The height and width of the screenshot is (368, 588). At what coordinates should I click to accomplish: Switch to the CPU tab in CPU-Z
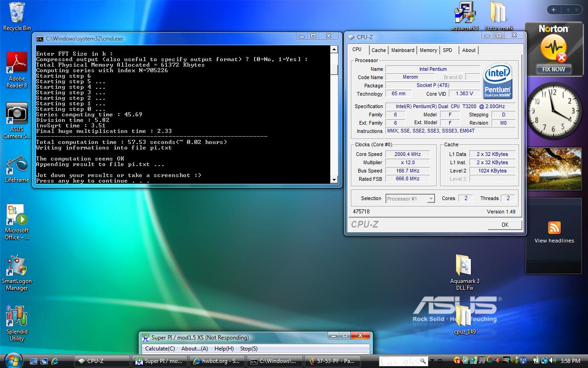tap(357, 50)
